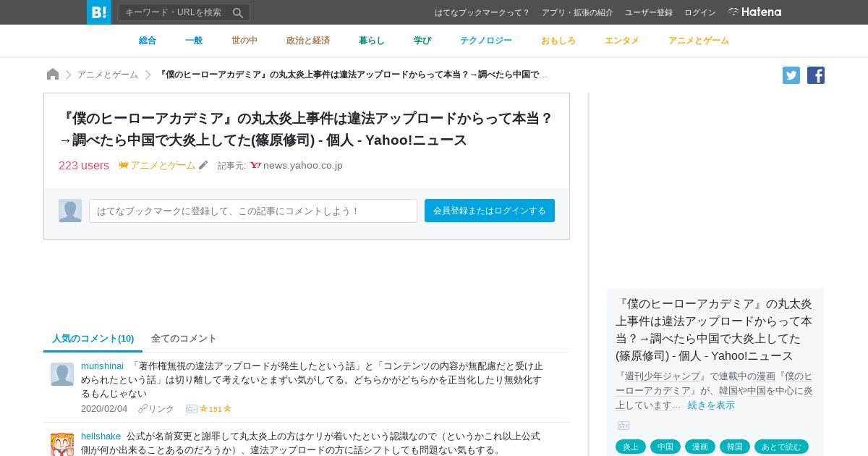Click the Hatena Bookmark B! logo

(x=99, y=12)
